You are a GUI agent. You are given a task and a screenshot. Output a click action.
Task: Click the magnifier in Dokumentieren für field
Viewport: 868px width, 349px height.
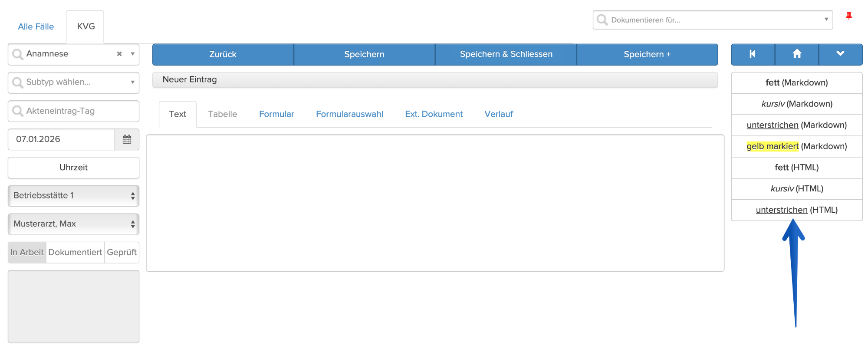point(602,20)
